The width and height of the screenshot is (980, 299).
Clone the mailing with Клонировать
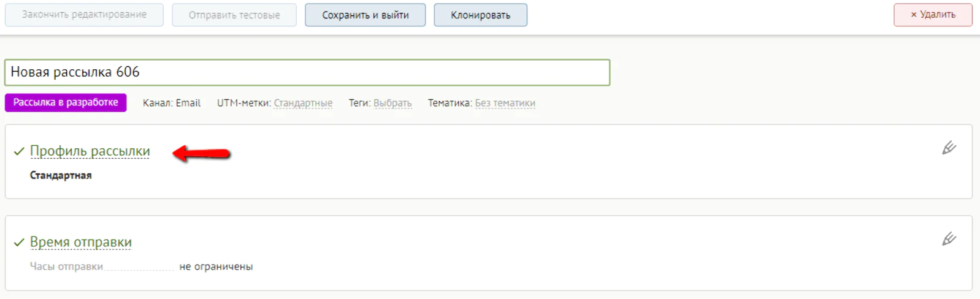coord(480,15)
